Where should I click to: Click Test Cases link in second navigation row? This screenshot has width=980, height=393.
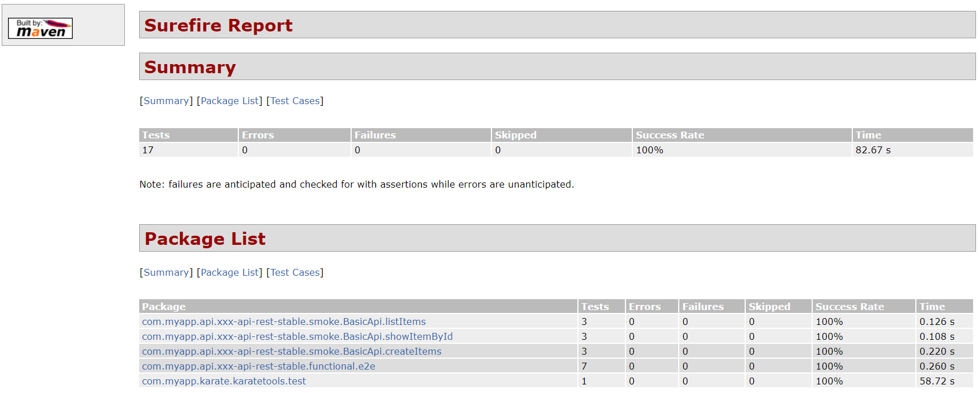tap(294, 272)
